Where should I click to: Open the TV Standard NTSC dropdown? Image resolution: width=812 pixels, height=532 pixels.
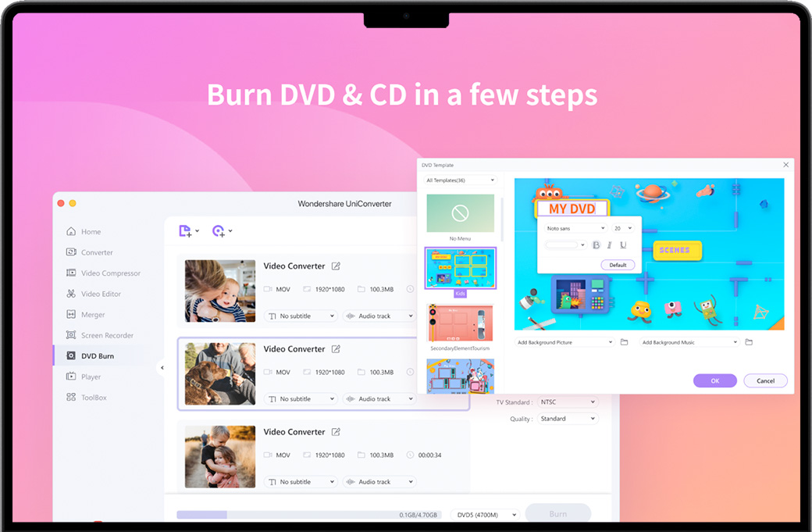click(x=568, y=402)
